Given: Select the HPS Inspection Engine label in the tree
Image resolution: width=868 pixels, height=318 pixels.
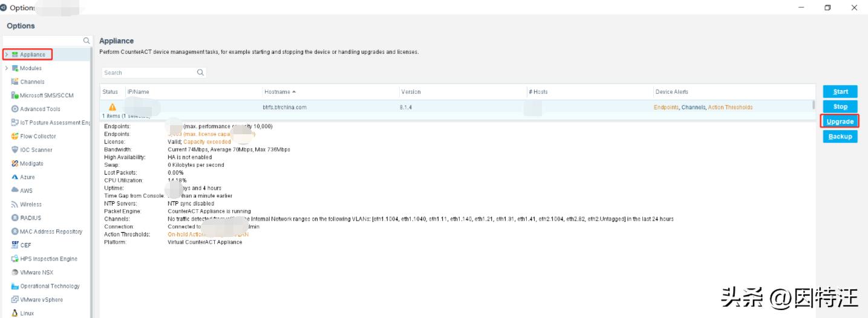Looking at the screenshot, I should (x=49, y=259).
